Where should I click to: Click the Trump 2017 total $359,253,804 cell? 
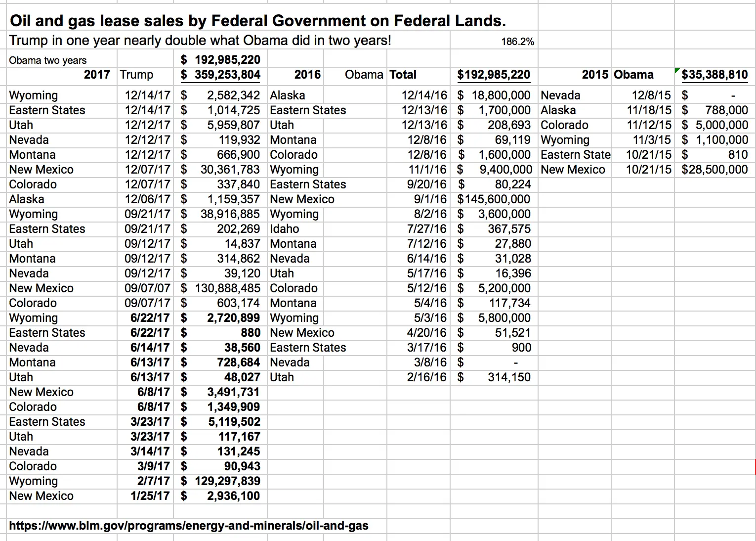(220, 75)
